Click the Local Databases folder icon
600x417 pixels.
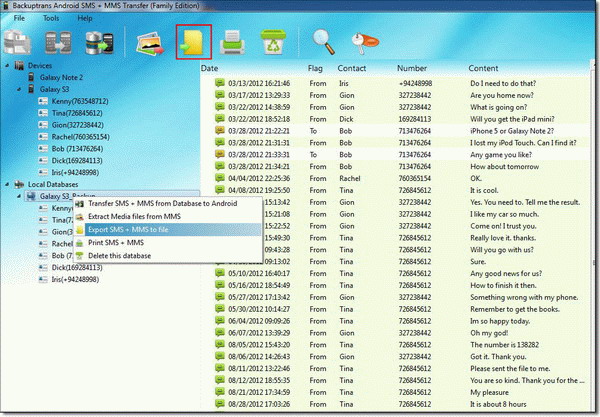click(x=19, y=184)
